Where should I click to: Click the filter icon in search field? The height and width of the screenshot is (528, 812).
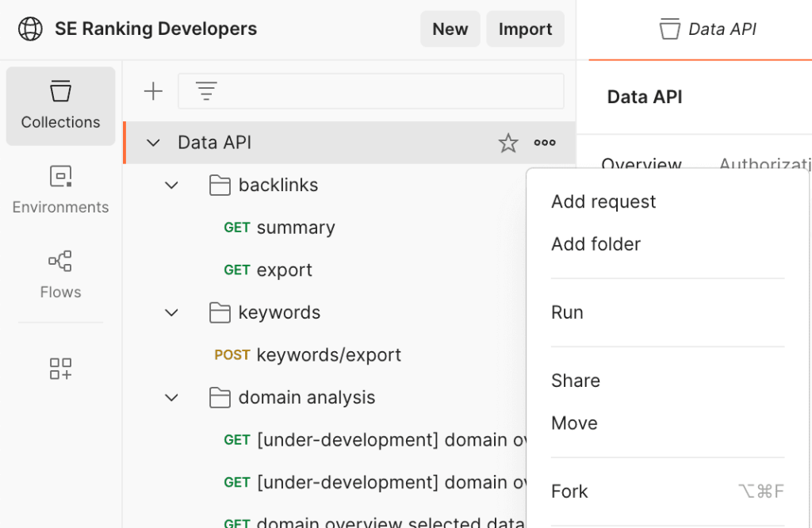[x=206, y=91]
